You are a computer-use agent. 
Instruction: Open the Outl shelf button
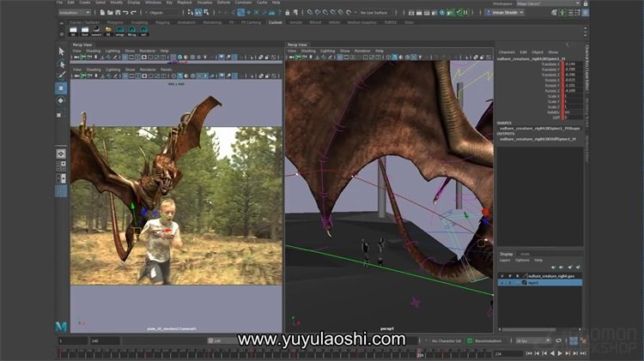(x=85, y=31)
